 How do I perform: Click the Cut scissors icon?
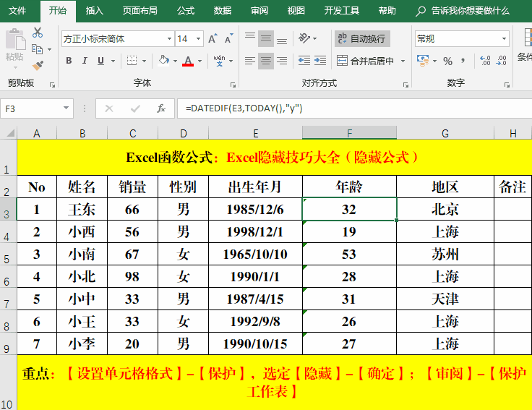(x=38, y=33)
